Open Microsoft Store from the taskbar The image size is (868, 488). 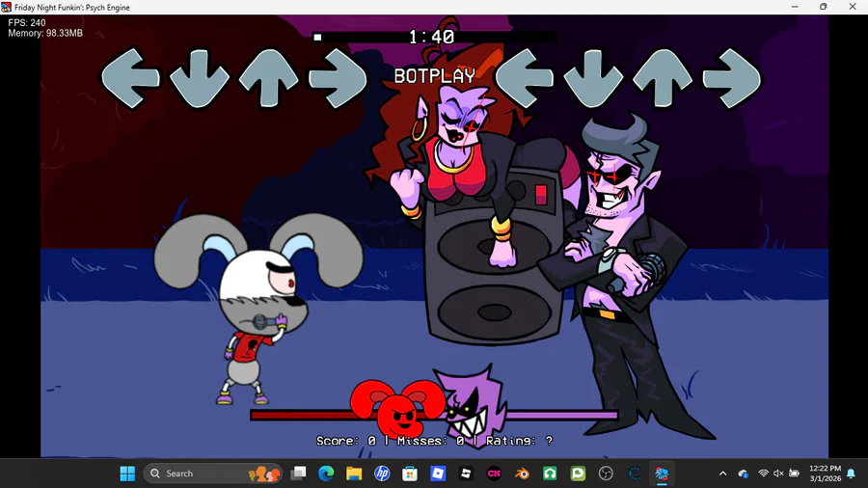pyautogui.click(x=410, y=474)
